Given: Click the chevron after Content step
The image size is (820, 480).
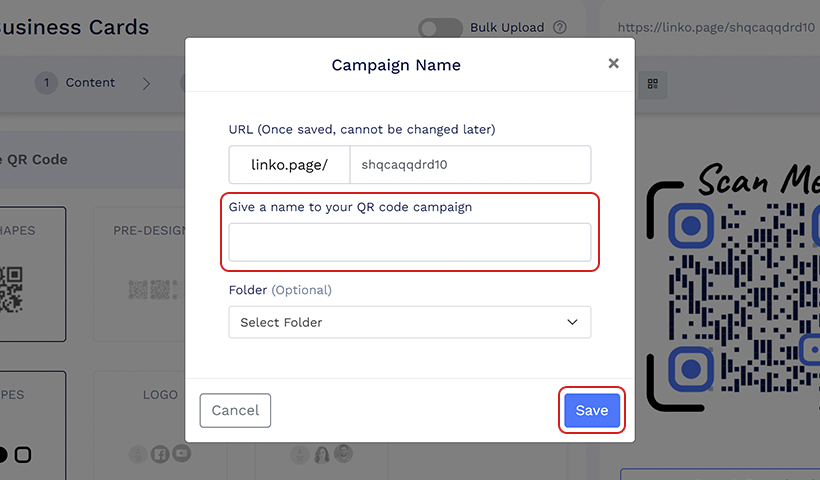Looking at the screenshot, I should pos(146,84).
